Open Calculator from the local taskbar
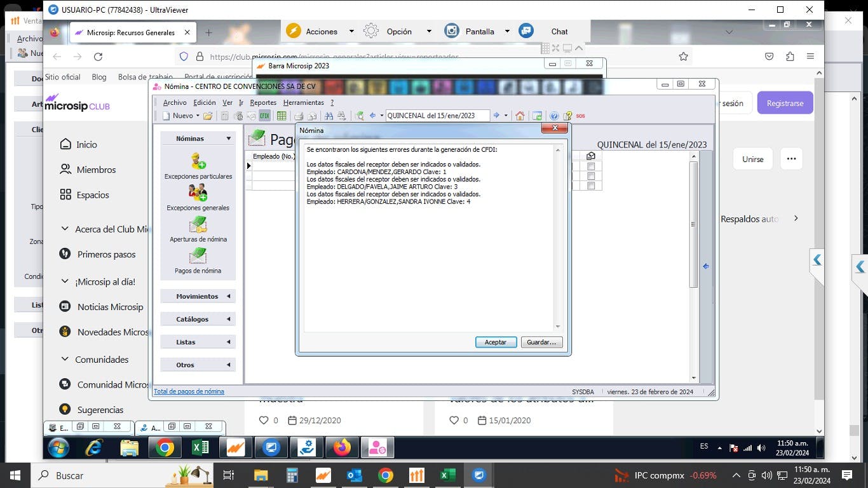 click(x=292, y=475)
